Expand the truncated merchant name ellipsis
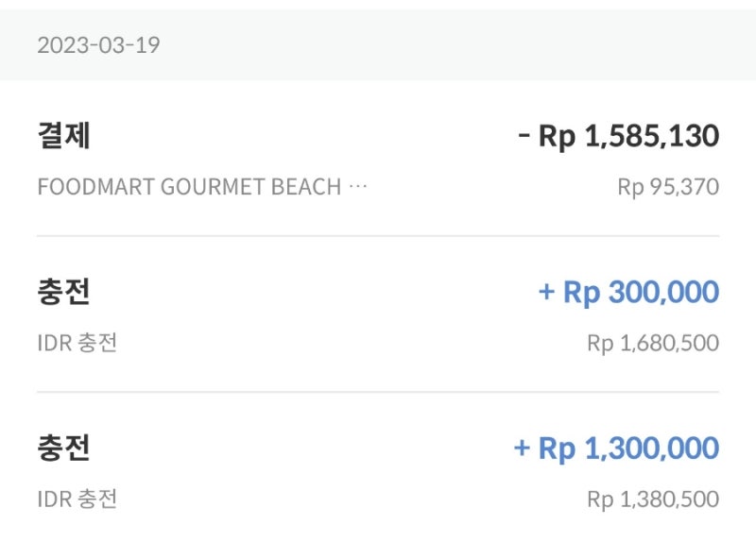The image size is (756, 542). point(358,186)
